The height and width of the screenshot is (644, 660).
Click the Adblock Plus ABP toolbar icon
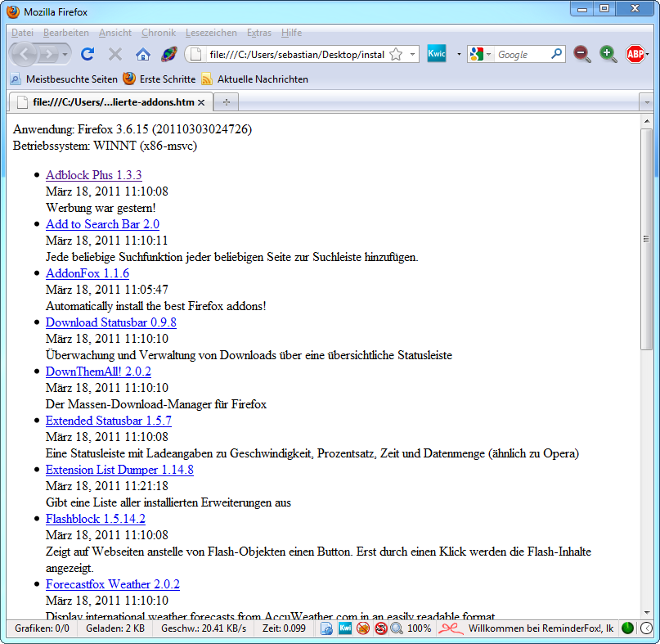pos(635,54)
